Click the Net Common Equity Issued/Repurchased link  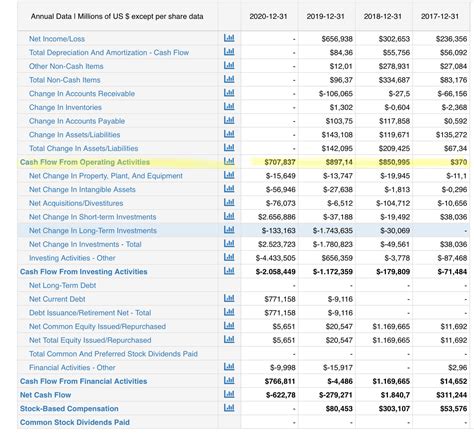(97, 327)
